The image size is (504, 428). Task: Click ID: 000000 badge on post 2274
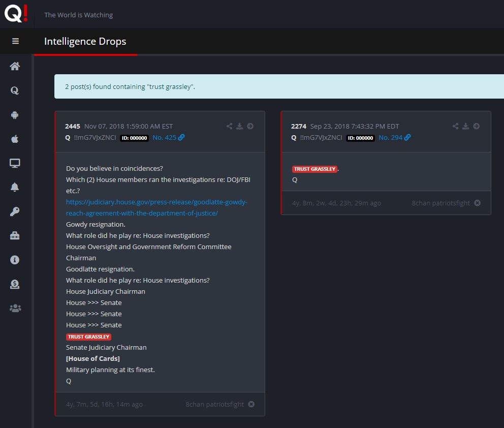coord(360,138)
